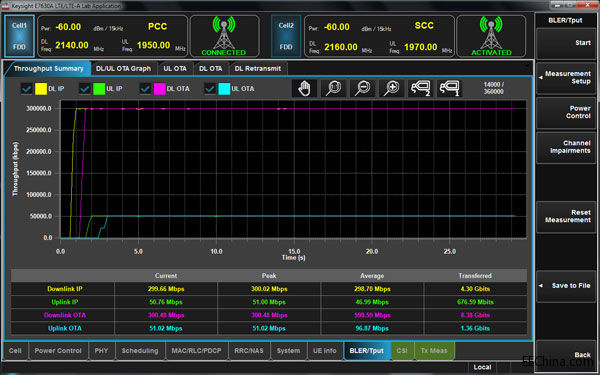
Task: Open the Power Control bottom tab
Action: click(x=58, y=351)
